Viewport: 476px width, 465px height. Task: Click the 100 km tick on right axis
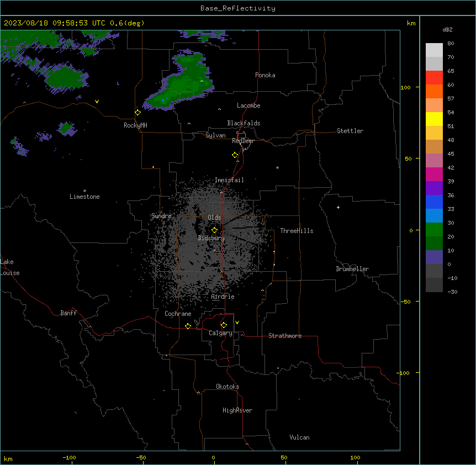[x=406, y=87]
